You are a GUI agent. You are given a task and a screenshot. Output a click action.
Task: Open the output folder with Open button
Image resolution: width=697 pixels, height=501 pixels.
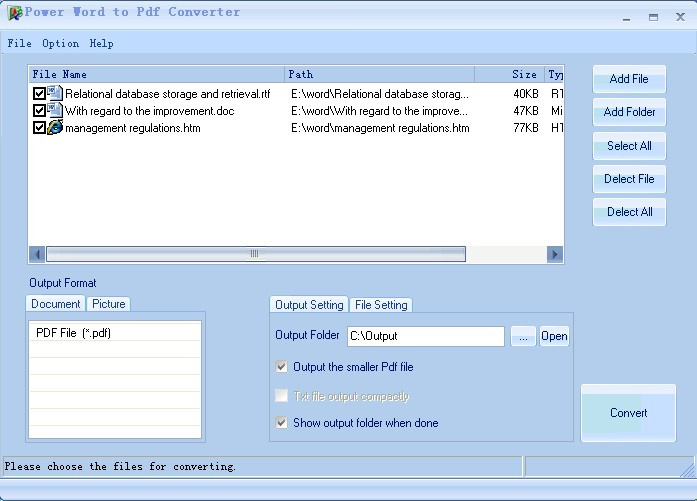pos(554,336)
